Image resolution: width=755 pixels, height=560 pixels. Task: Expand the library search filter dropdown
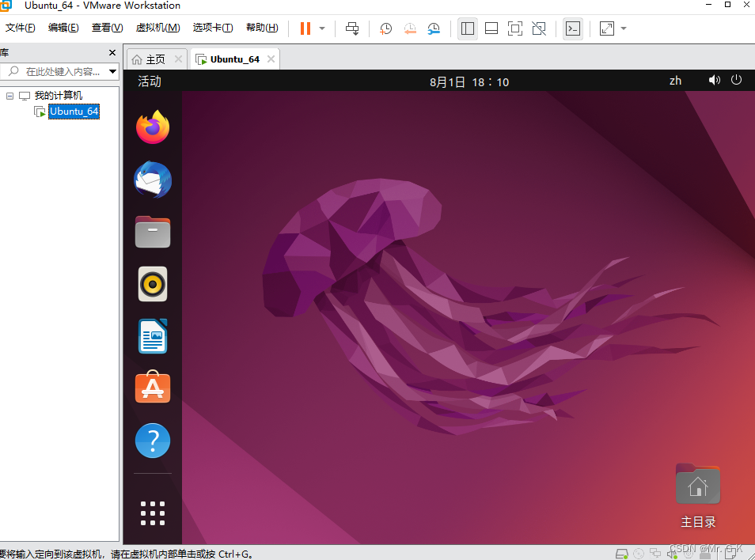click(112, 72)
